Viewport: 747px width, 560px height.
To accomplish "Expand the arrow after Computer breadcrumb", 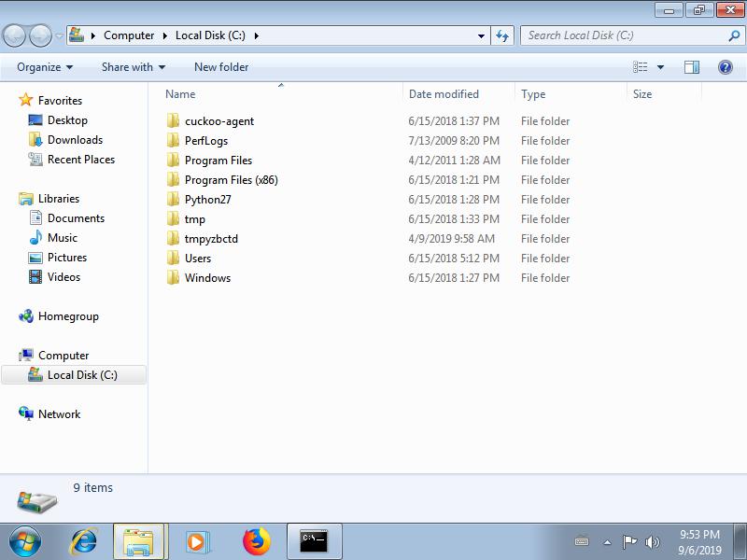I will pos(165,35).
